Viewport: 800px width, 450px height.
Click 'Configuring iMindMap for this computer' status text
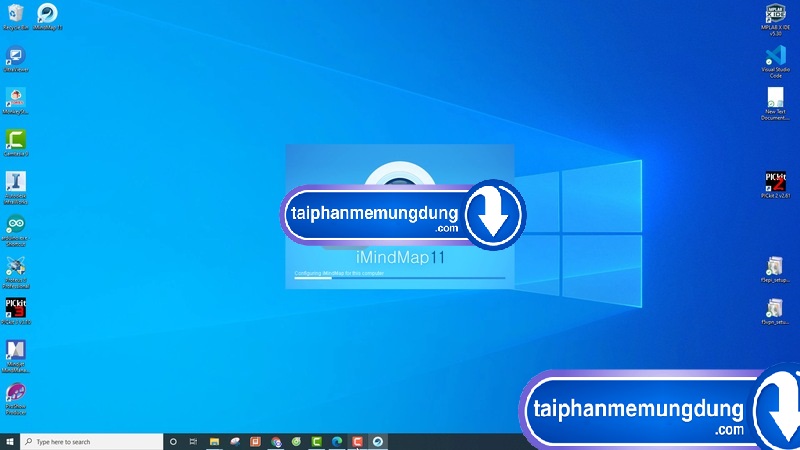[x=339, y=273]
